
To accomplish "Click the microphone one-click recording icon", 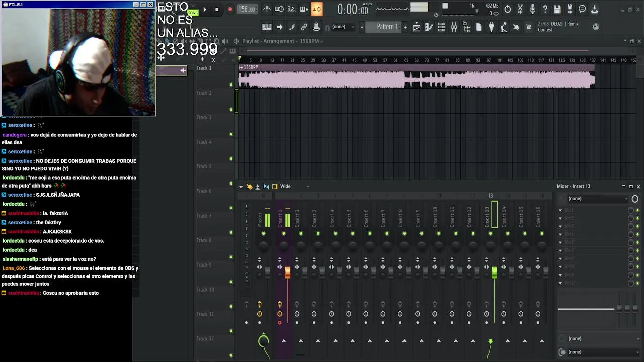I will [x=533, y=9].
